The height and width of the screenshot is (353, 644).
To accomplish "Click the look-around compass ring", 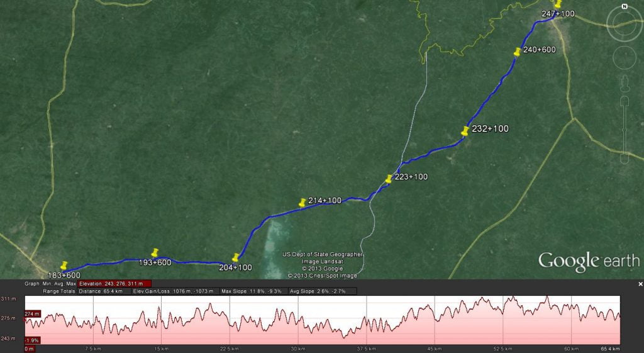I will pos(625,25).
